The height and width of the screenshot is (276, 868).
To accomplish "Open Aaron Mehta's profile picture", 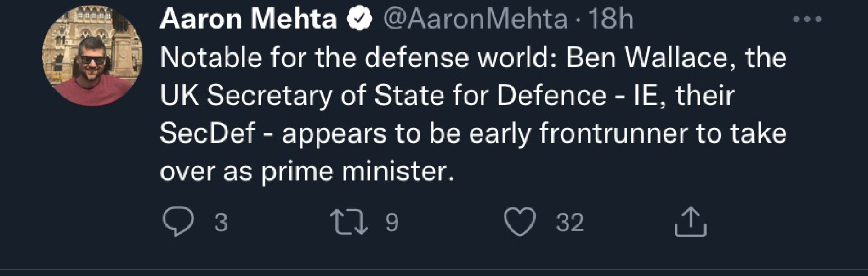I will pyautogui.click(x=92, y=56).
